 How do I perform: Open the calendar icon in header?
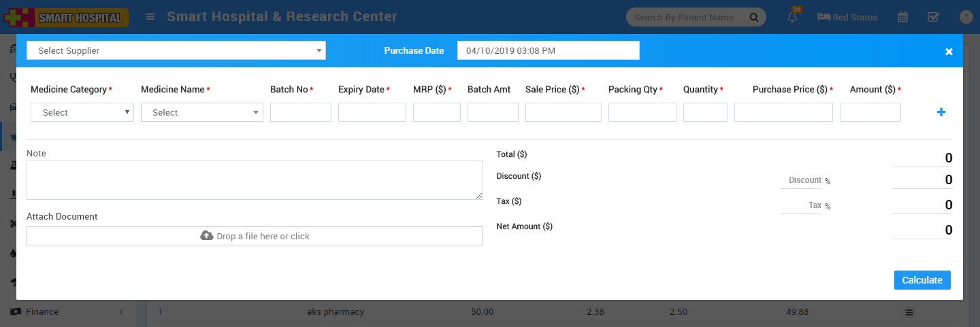902,17
